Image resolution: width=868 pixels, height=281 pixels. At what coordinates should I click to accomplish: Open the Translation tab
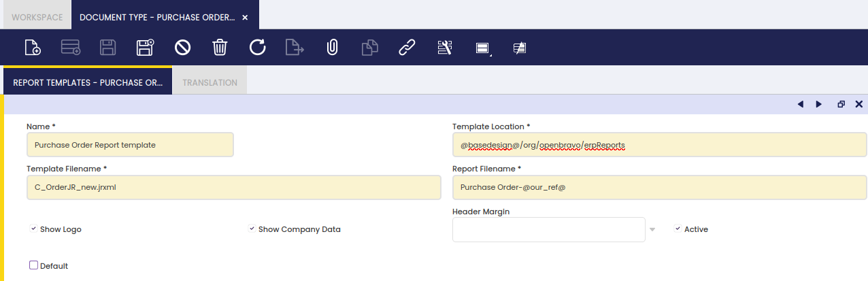(210, 82)
